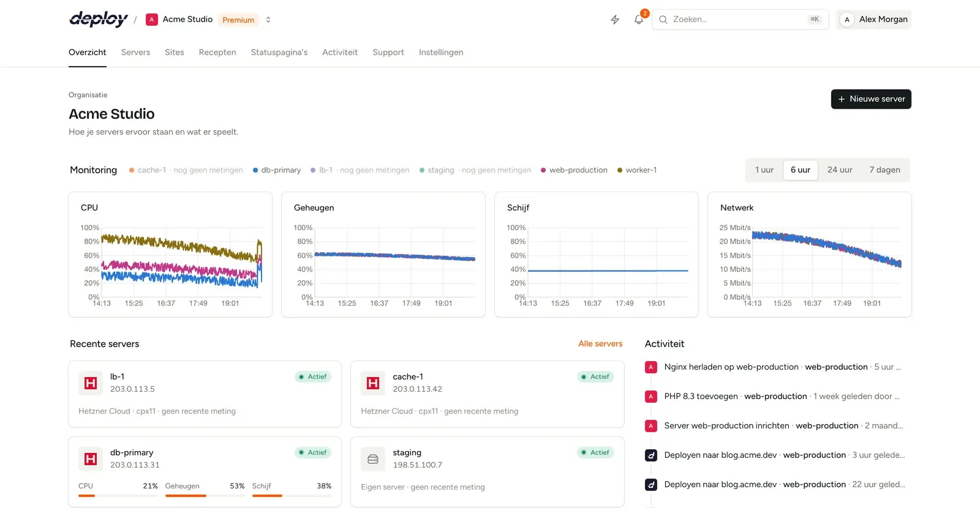Toggle worker-1 series in Monitoring legend
The image size is (980, 508).
tap(637, 170)
